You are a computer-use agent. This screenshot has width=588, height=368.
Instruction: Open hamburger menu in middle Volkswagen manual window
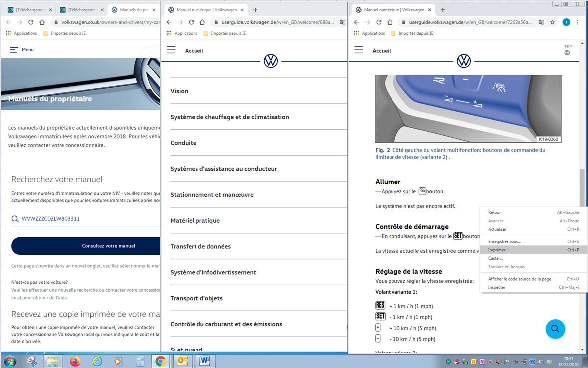(x=171, y=50)
